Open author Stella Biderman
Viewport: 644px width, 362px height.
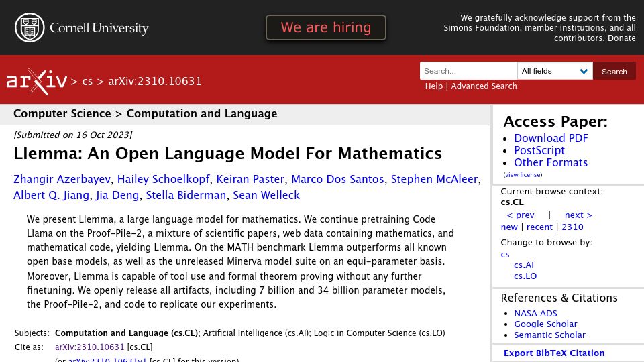click(x=186, y=195)
